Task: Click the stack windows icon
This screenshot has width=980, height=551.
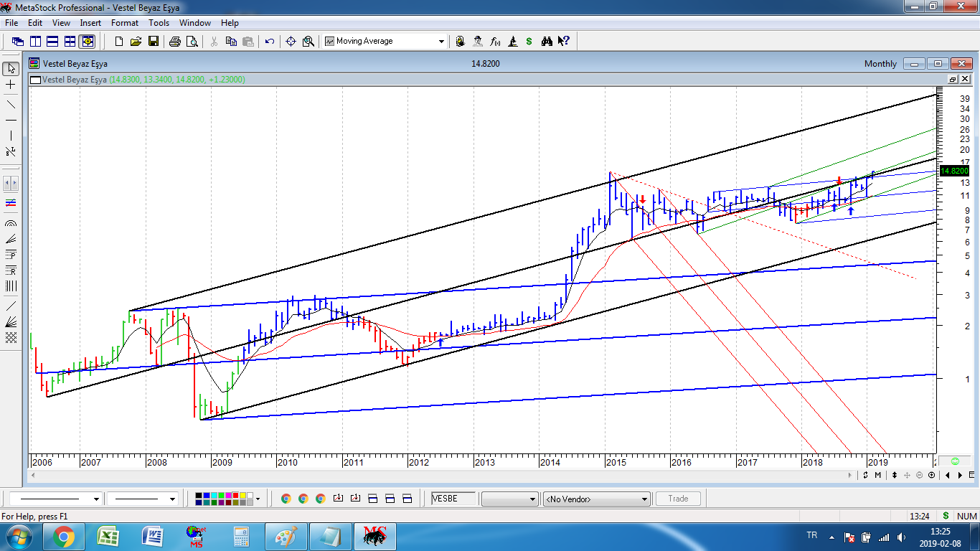Action: click(x=52, y=42)
